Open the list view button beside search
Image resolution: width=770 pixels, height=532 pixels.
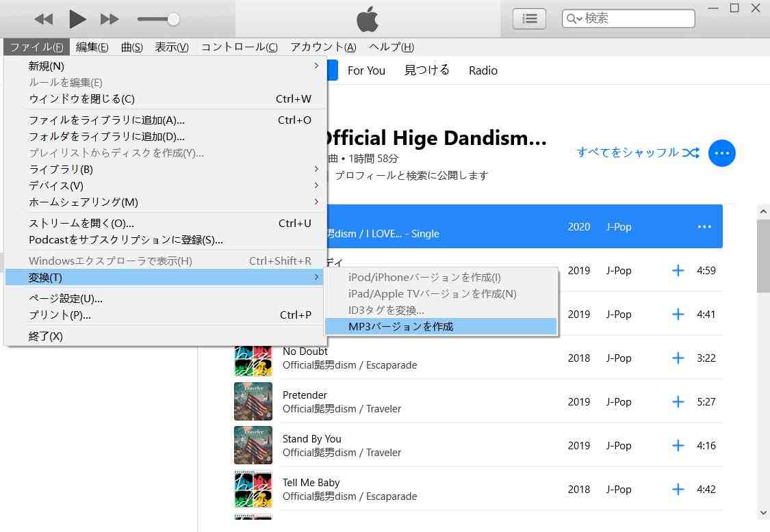coord(529,18)
